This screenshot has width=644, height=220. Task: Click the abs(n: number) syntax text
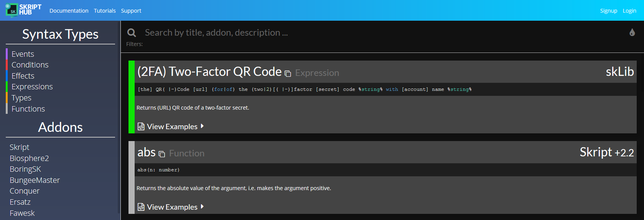tap(158, 170)
